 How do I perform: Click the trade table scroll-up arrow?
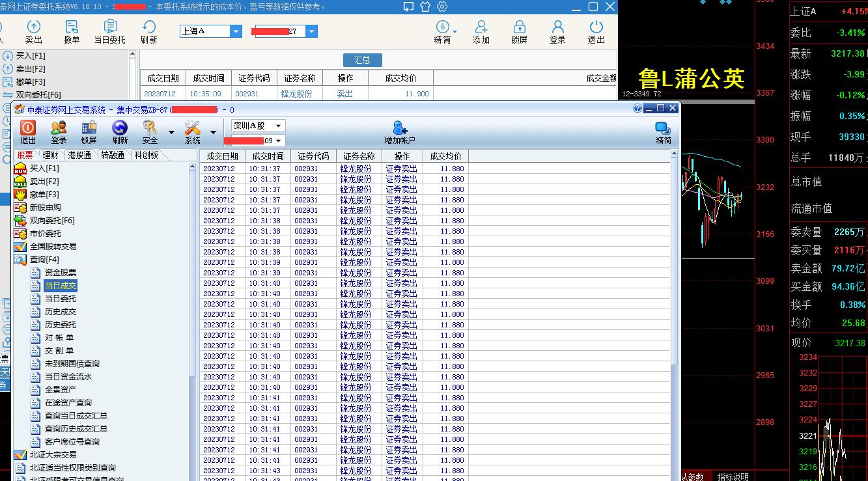(674, 155)
